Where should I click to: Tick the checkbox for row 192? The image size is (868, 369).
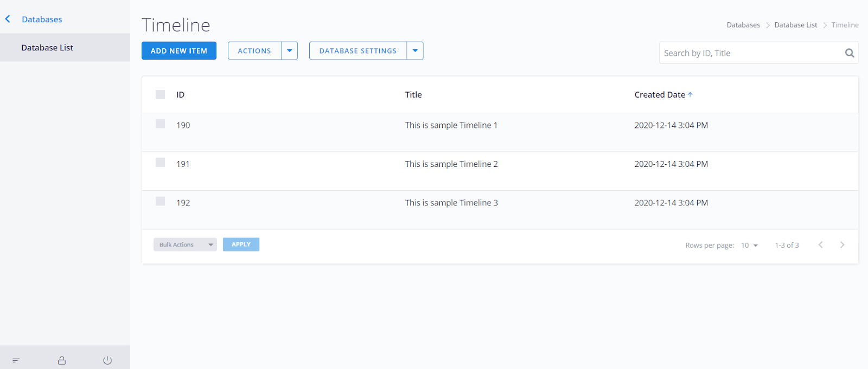point(161,202)
